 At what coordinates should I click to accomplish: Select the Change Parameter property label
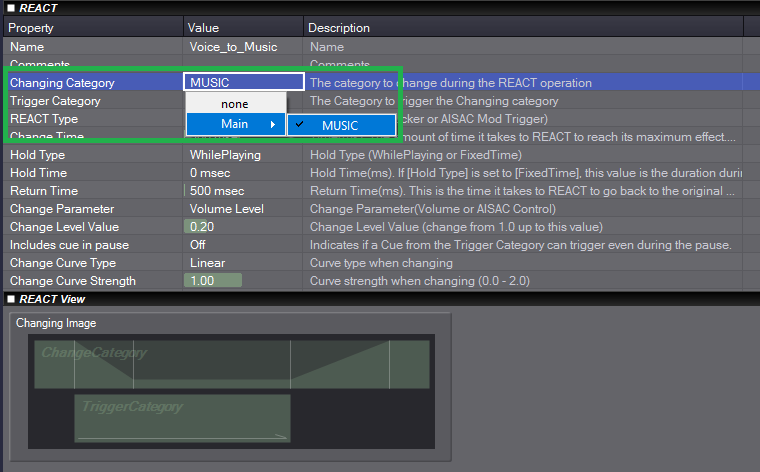click(x=62, y=209)
